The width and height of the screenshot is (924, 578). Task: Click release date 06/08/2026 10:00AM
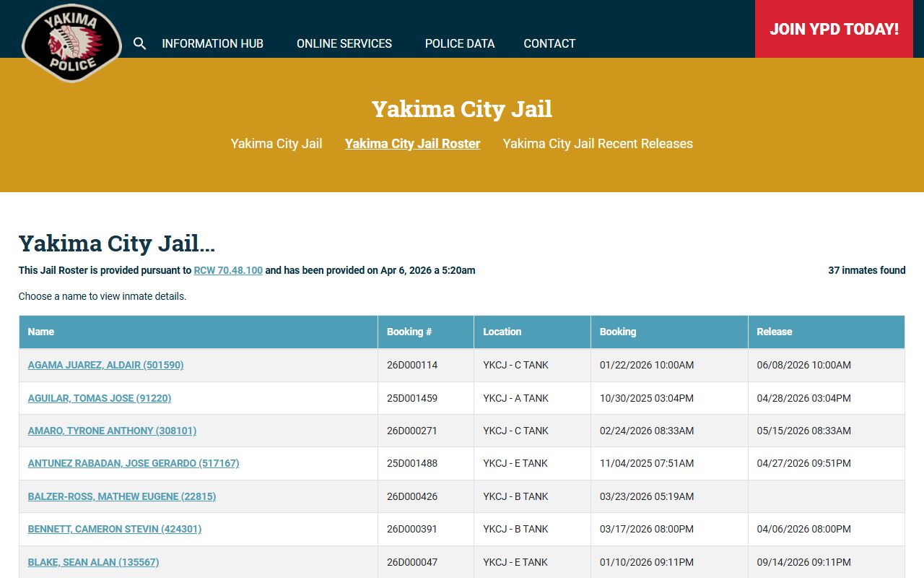[804, 365]
